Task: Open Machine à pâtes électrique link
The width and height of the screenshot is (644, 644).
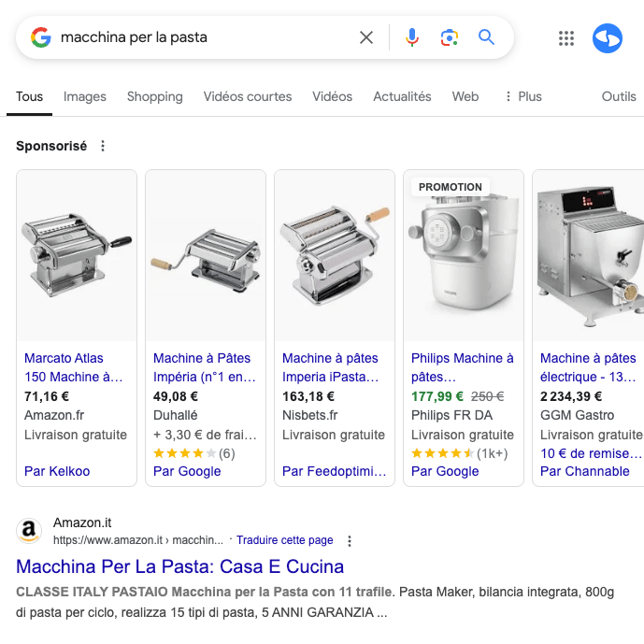Action: (x=588, y=367)
